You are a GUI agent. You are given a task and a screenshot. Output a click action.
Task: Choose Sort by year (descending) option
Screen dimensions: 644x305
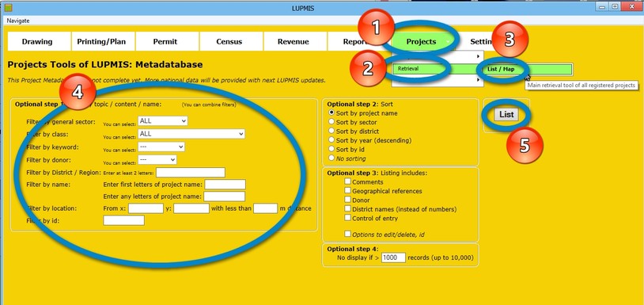pyautogui.click(x=331, y=140)
